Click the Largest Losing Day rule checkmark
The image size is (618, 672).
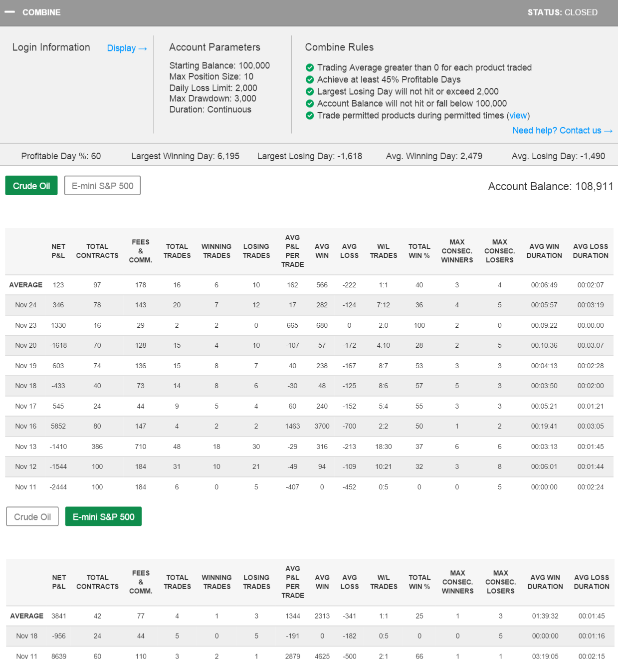pos(310,92)
